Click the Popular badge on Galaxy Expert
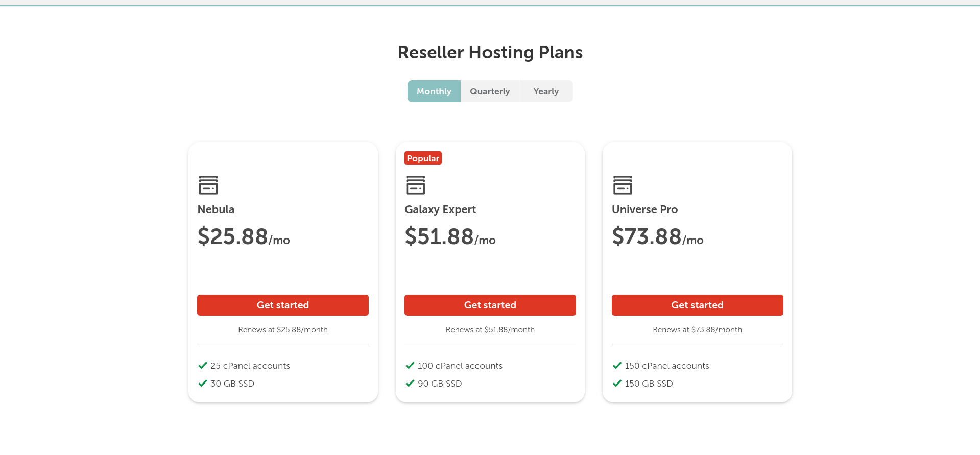 [423, 158]
